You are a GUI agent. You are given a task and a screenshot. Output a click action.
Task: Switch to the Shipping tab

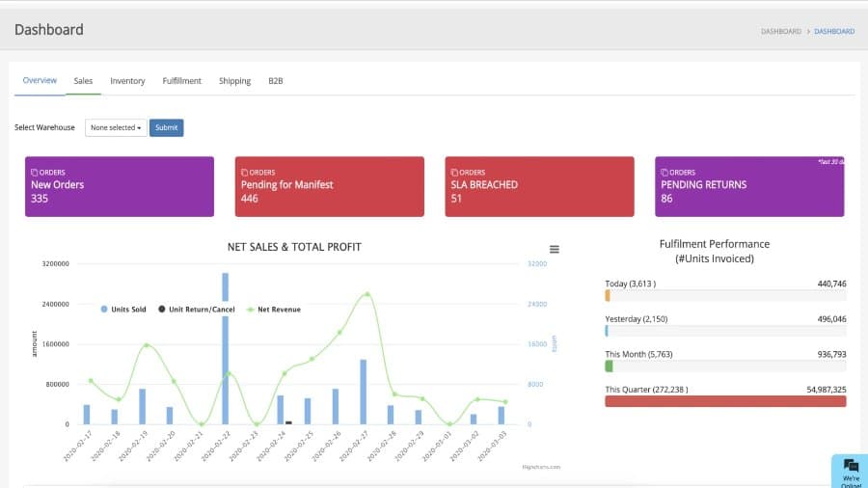pos(234,81)
